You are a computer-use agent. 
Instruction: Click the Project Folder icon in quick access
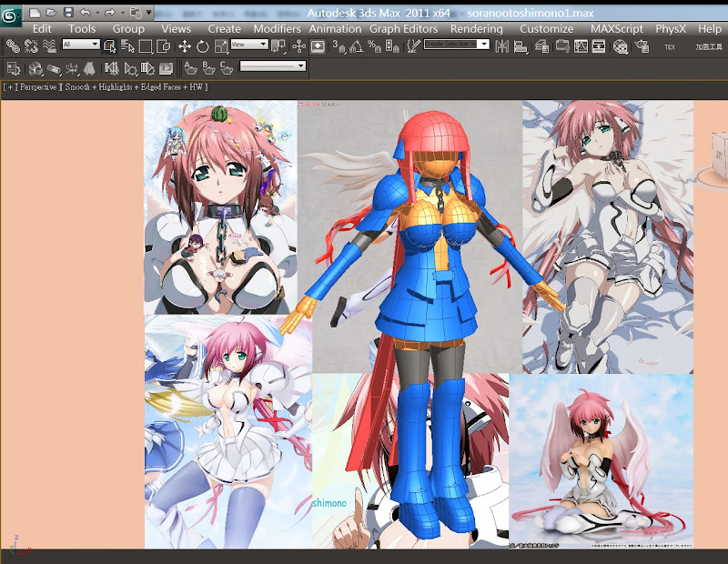[136, 13]
